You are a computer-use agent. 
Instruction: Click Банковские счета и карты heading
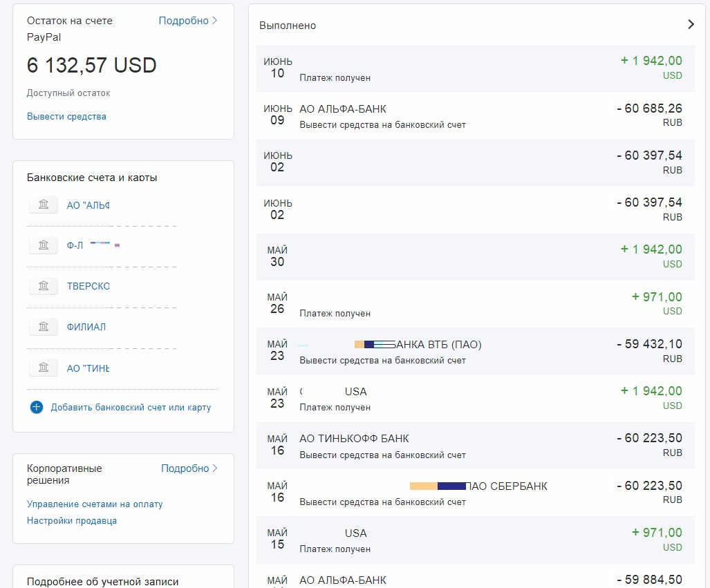92,178
